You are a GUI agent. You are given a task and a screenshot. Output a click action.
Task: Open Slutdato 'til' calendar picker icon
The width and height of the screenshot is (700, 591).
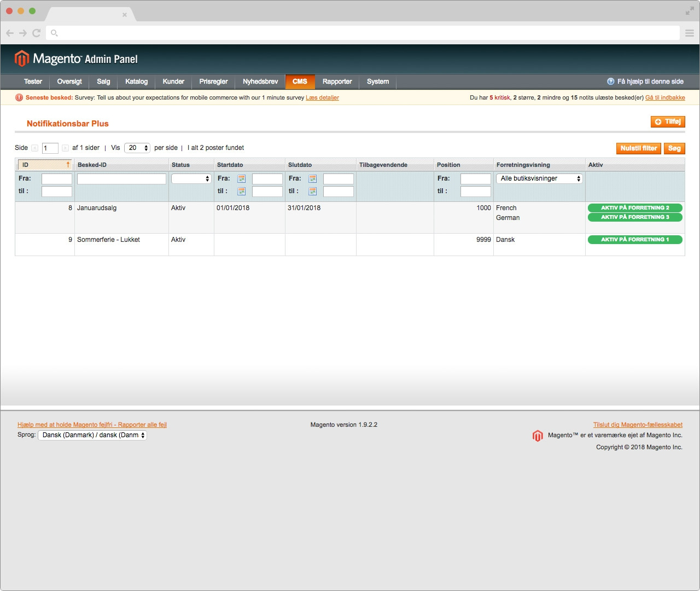(312, 192)
